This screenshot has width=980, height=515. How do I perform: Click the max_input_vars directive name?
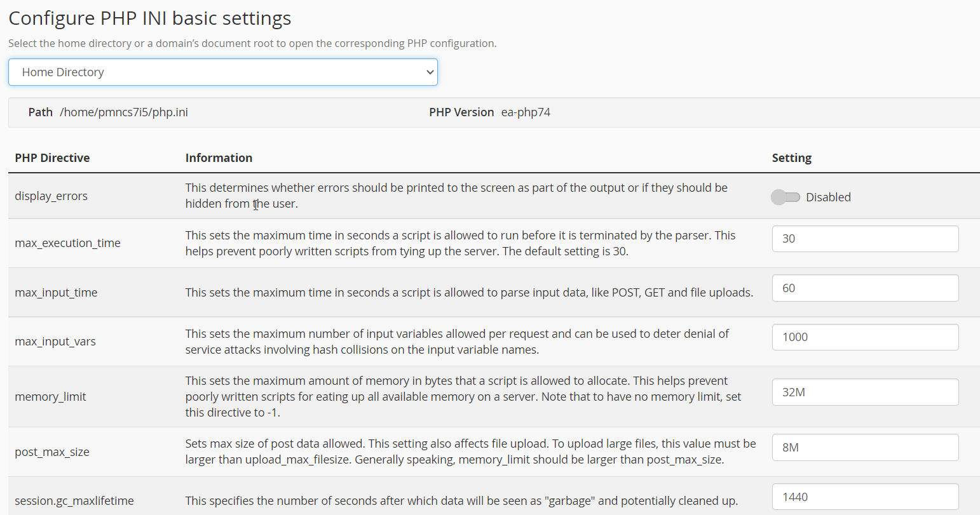coord(55,342)
